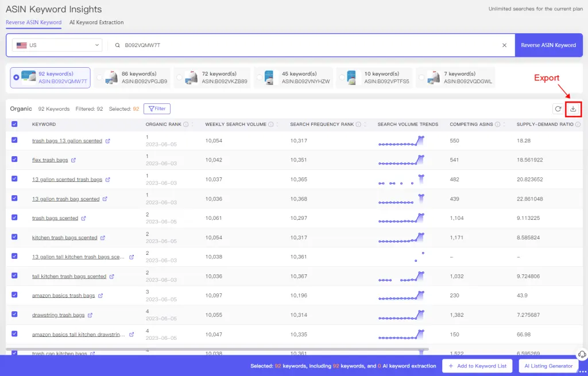588x376 pixels.
Task: Switch to AI Keyword Extraction tab
Action: tap(96, 22)
